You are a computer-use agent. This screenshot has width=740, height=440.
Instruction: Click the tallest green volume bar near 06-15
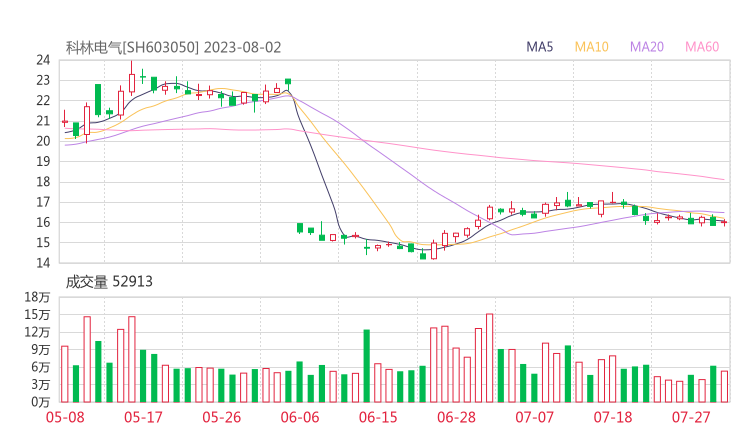click(367, 366)
